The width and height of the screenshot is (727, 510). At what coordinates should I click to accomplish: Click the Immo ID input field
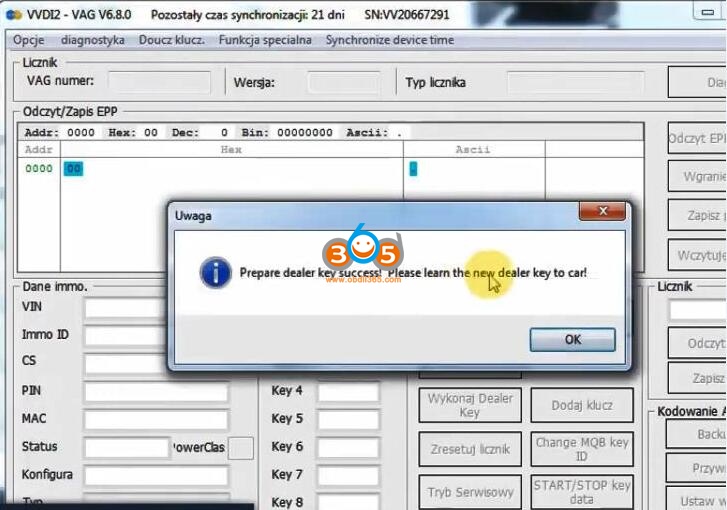coord(126,336)
